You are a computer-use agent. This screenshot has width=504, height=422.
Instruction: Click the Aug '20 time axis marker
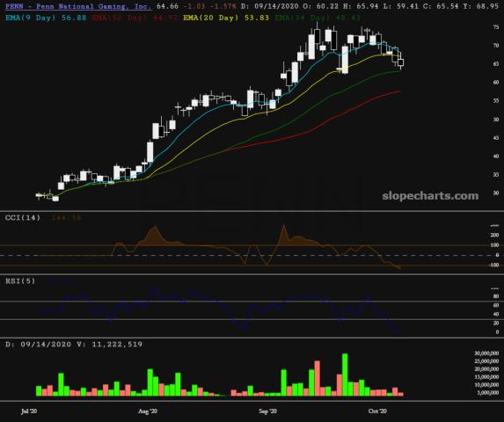click(x=148, y=411)
